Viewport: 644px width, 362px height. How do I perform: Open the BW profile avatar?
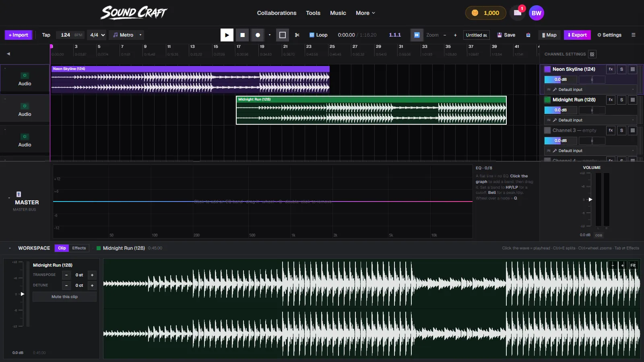pyautogui.click(x=537, y=13)
